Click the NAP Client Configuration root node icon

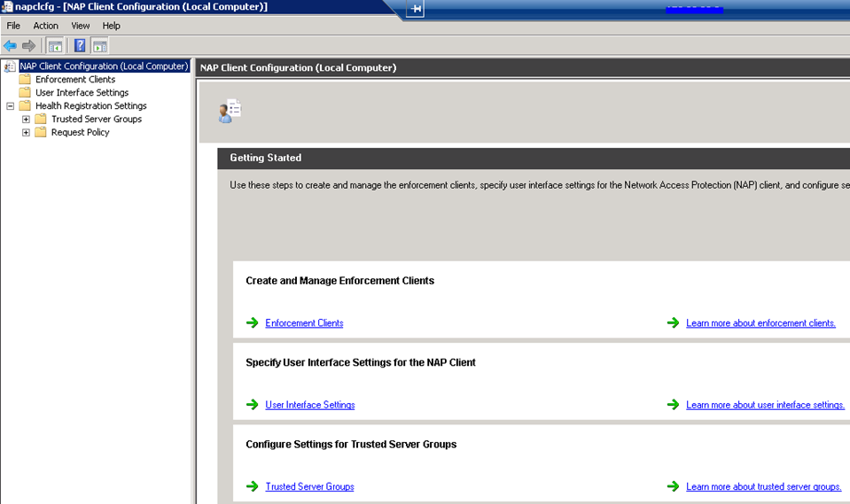click(x=10, y=66)
